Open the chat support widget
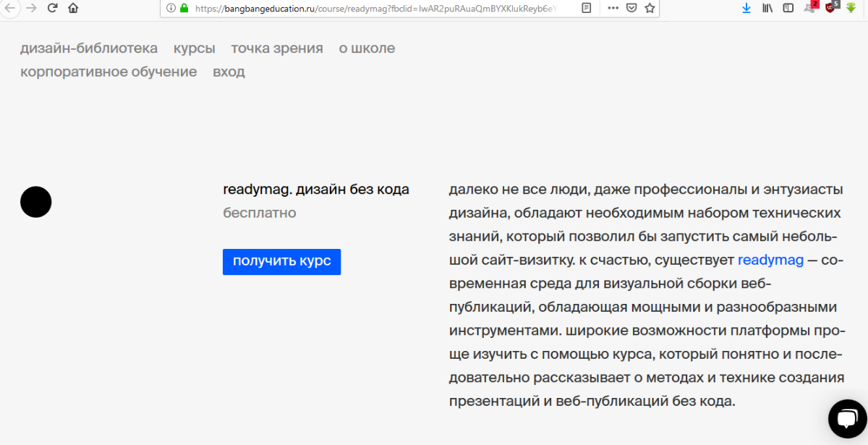Image resolution: width=868 pixels, height=445 pixels. 846,418
